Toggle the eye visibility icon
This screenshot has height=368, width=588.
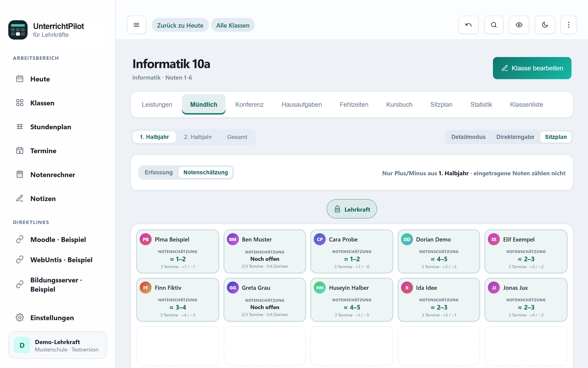click(519, 25)
